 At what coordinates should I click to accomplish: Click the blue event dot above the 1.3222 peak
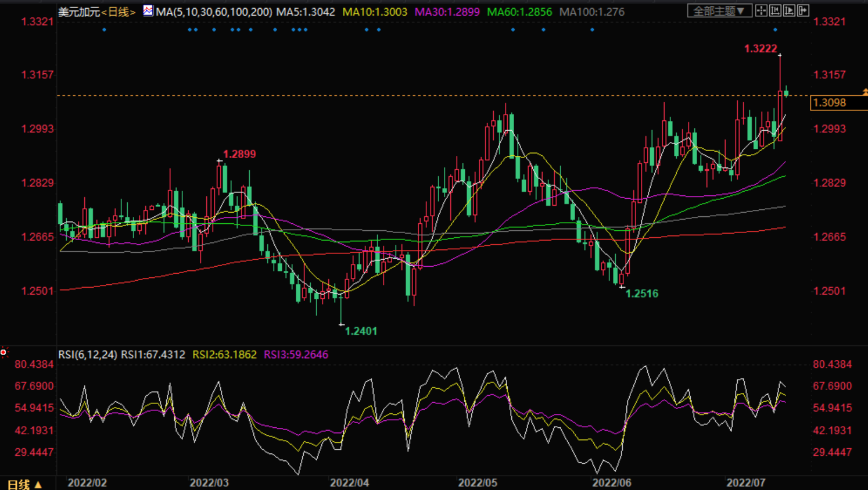[775, 30]
